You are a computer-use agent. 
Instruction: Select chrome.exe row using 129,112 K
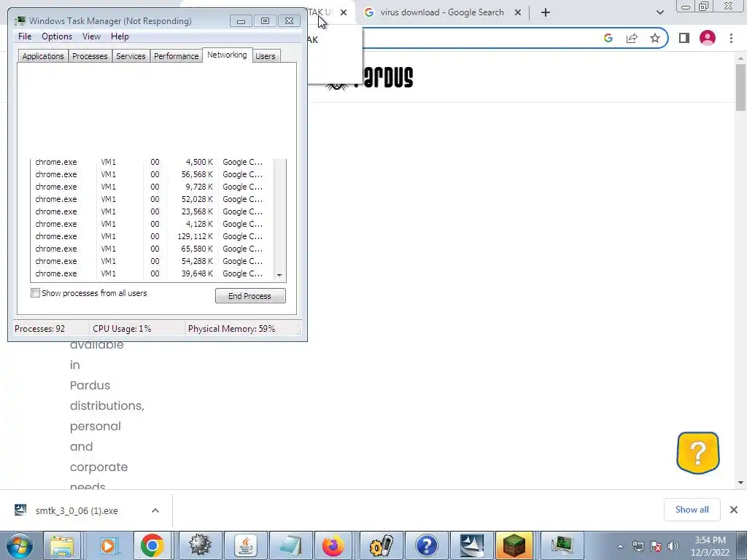point(152,236)
